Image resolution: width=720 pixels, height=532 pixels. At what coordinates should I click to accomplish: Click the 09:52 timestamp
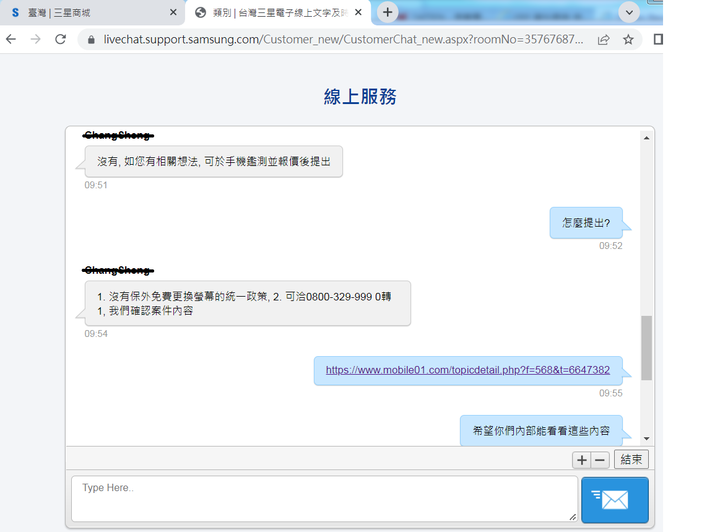click(x=611, y=246)
